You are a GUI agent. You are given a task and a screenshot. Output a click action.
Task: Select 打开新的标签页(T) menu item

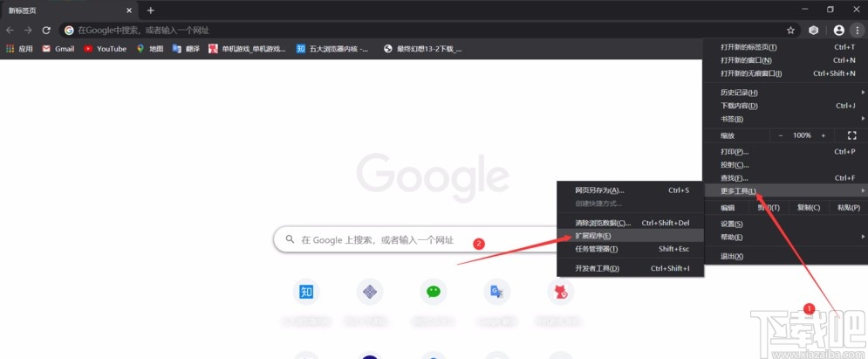[784, 47]
